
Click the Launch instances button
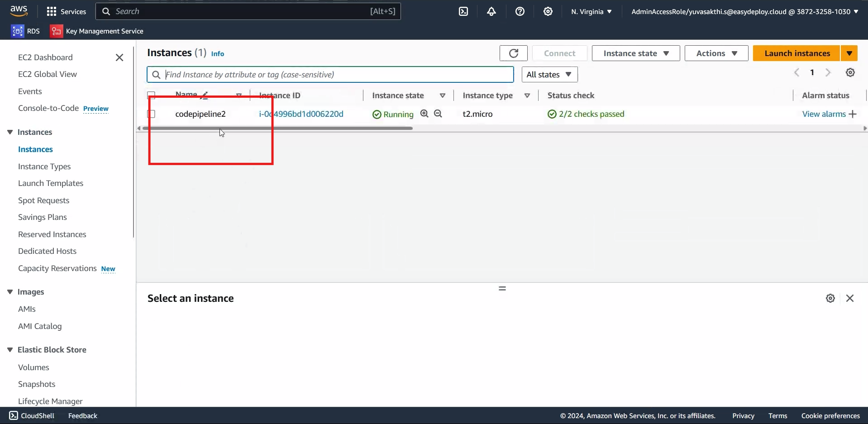coord(797,53)
